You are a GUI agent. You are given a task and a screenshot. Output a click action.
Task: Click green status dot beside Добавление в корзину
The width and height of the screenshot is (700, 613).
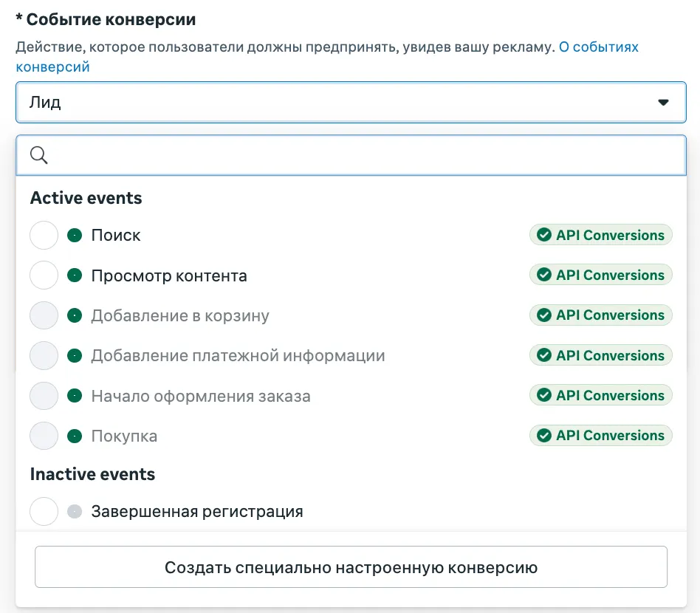pyautogui.click(x=75, y=315)
